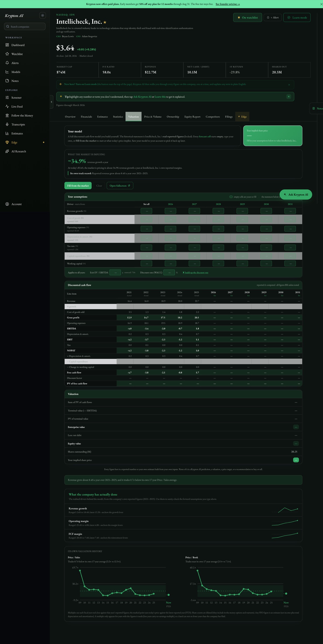Follow the See founder pricing link
323x644 pixels.
[228, 4]
